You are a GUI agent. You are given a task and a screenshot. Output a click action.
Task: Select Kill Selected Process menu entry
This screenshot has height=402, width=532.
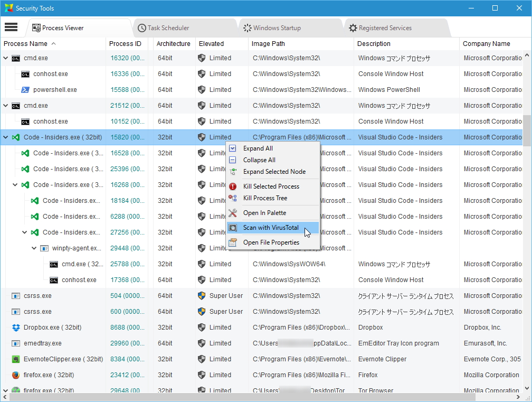pos(273,186)
